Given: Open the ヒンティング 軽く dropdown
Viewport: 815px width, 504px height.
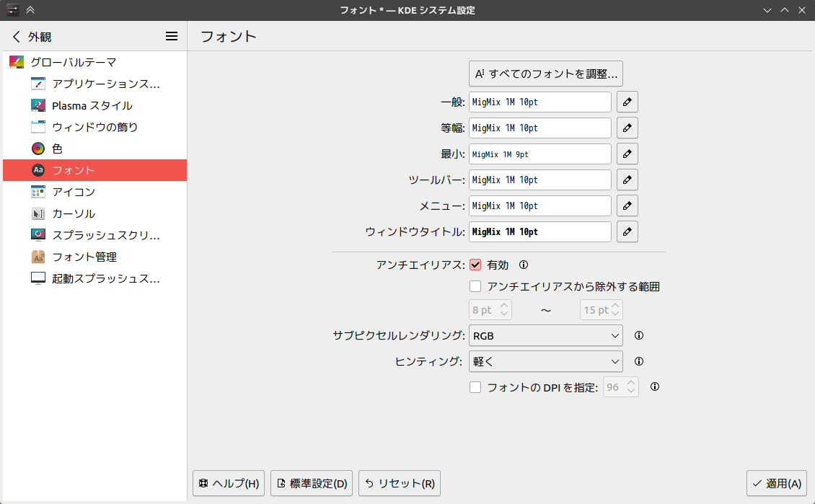Looking at the screenshot, I should click(x=546, y=362).
